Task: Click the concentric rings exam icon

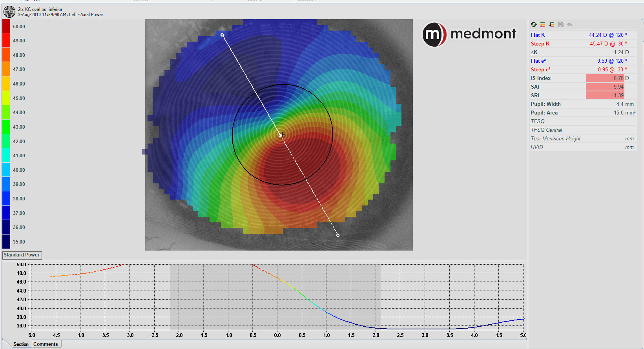Action: click(x=9, y=12)
